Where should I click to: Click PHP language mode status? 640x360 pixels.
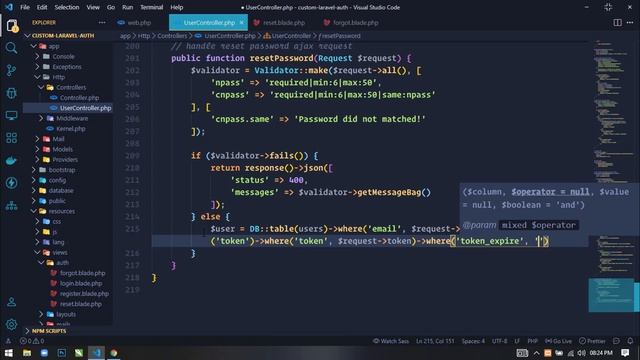pyautogui.click(x=532, y=341)
